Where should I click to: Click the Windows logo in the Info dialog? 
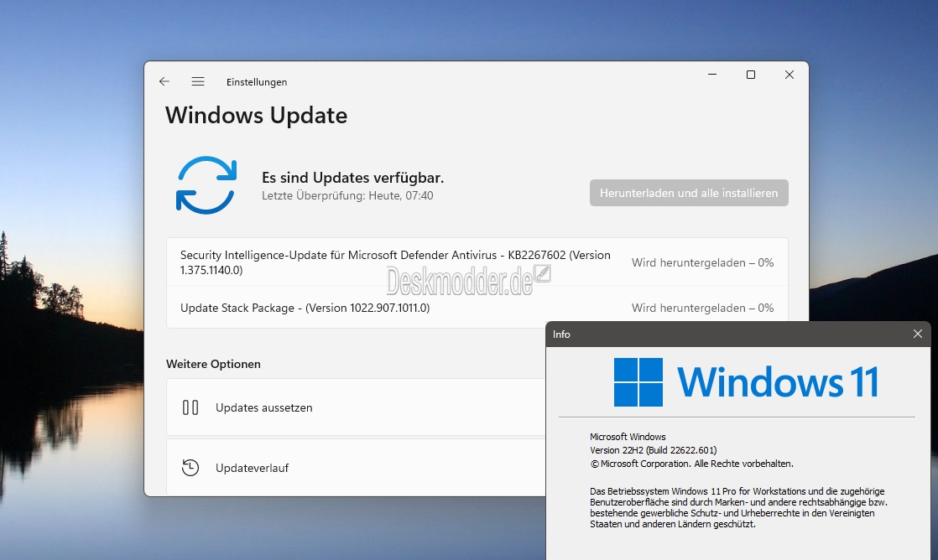pos(638,382)
